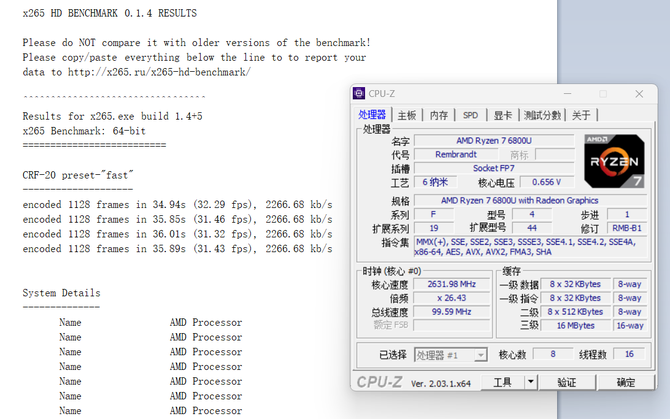The width and height of the screenshot is (670, 419).
Task: Click the CPU-Z app icon in title bar
Action: [359, 93]
